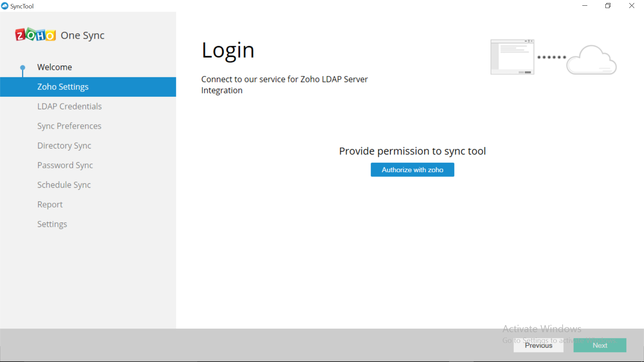
Task: Restore down the SyncTool window
Action: pos(608,6)
